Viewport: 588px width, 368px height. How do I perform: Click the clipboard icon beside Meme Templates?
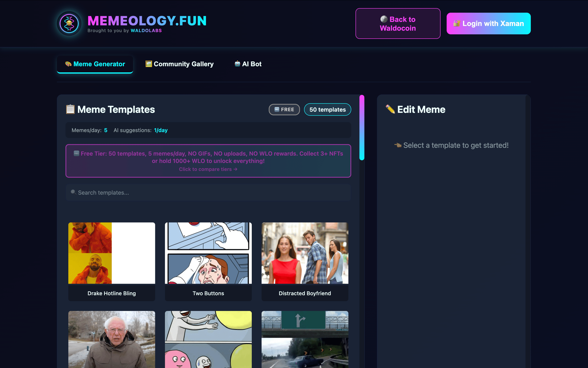[70, 109]
